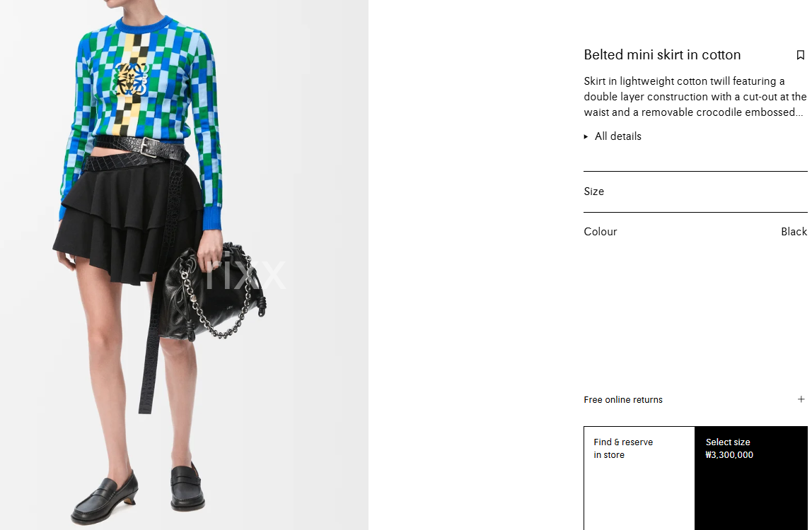This screenshot has height=530, width=812.
Task: Click the Free online returns label
Action: 623,399
